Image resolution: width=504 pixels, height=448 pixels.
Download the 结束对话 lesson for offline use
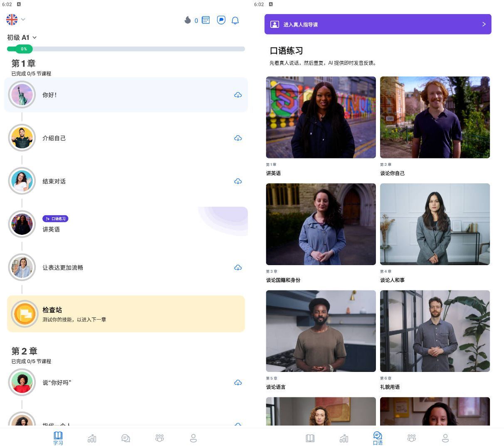click(x=238, y=181)
